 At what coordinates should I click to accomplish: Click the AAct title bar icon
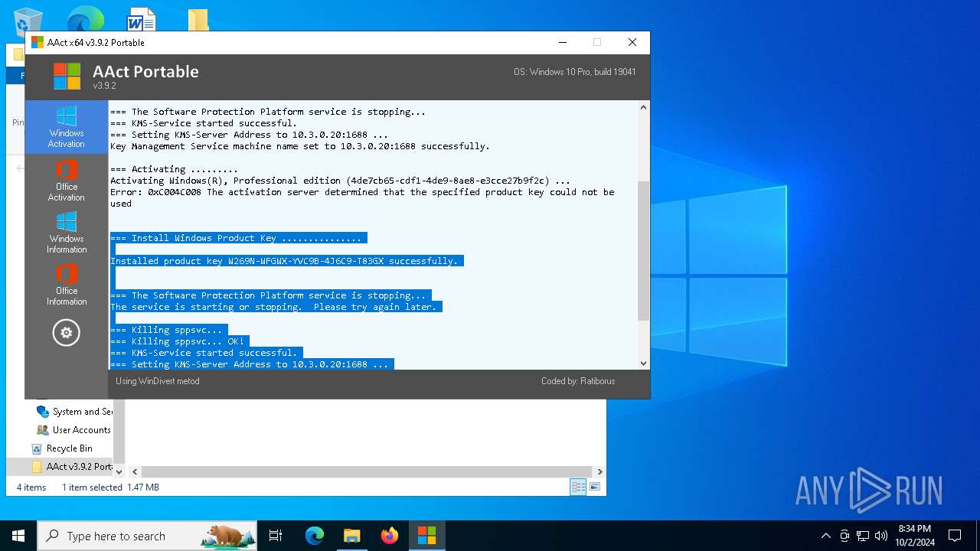coord(38,43)
